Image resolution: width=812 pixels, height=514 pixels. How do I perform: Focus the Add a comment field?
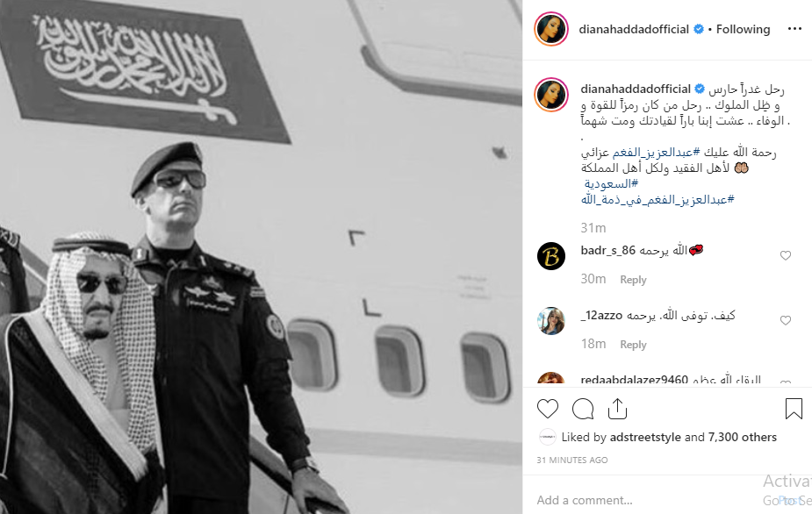click(x=647, y=500)
